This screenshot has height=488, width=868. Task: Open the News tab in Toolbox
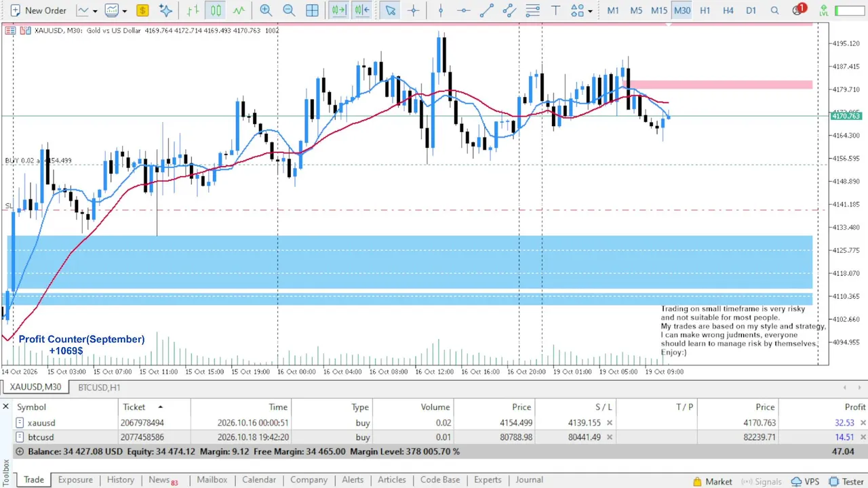point(163,480)
